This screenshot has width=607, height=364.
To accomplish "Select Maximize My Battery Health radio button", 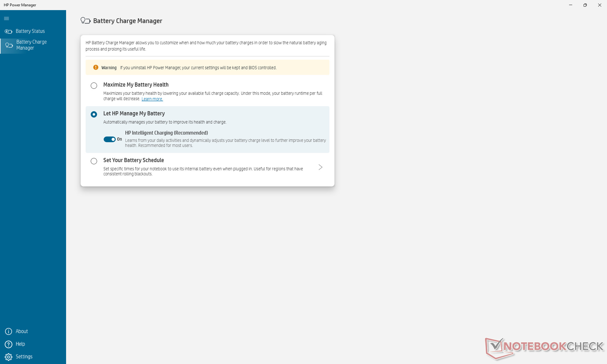I will point(94,86).
